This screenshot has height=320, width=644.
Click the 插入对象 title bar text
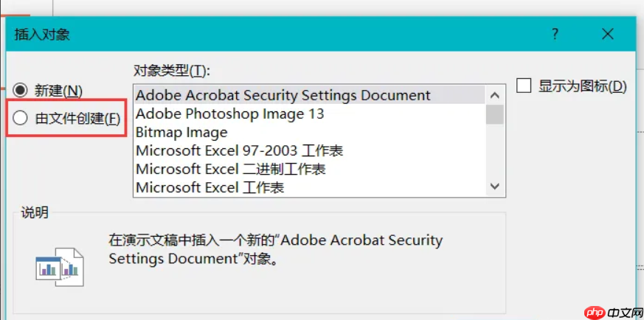43,34
